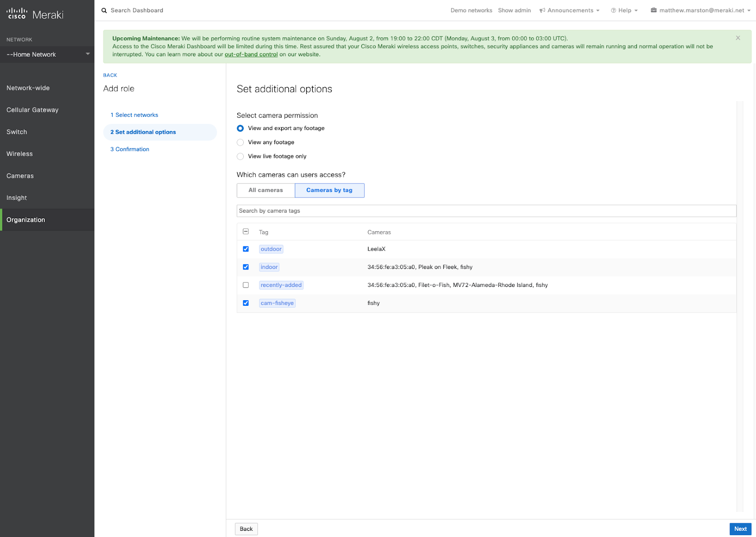This screenshot has width=756, height=537.
Task: Click the Show admin link
Action: [x=515, y=10]
